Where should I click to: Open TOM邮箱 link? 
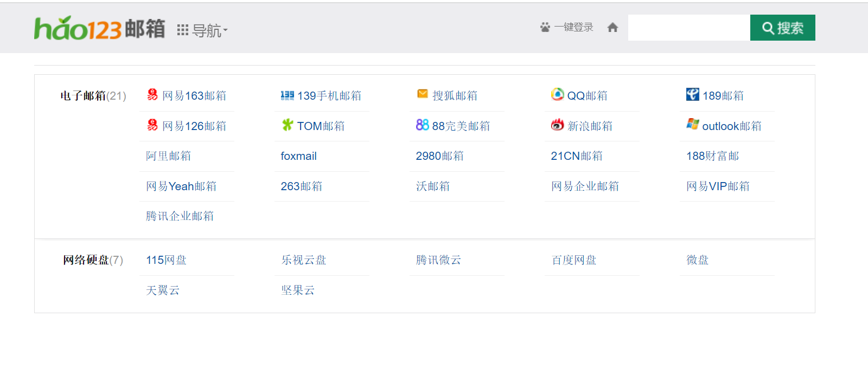[x=321, y=126]
